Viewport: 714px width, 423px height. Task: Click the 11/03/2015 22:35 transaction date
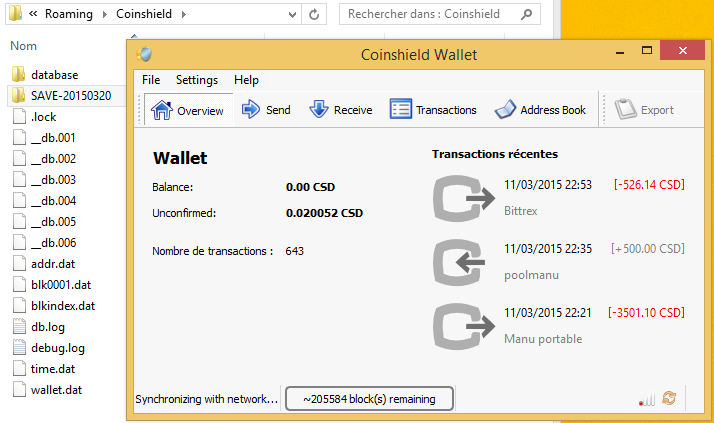(x=548, y=249)
